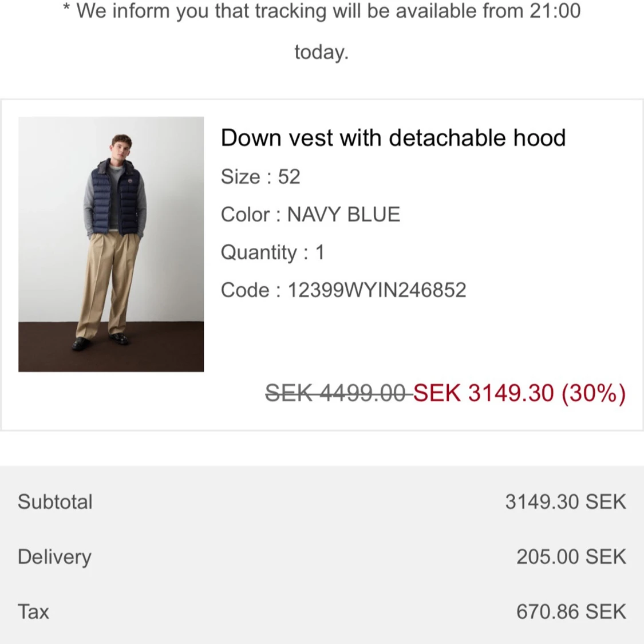Click the Color : NAVY BLUE text
Viewport: 644px width, 644px height.
click(x=310, y=215)
